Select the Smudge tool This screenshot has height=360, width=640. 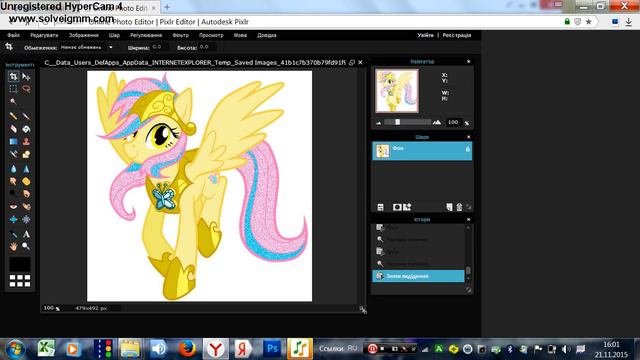tap(13, 181)
